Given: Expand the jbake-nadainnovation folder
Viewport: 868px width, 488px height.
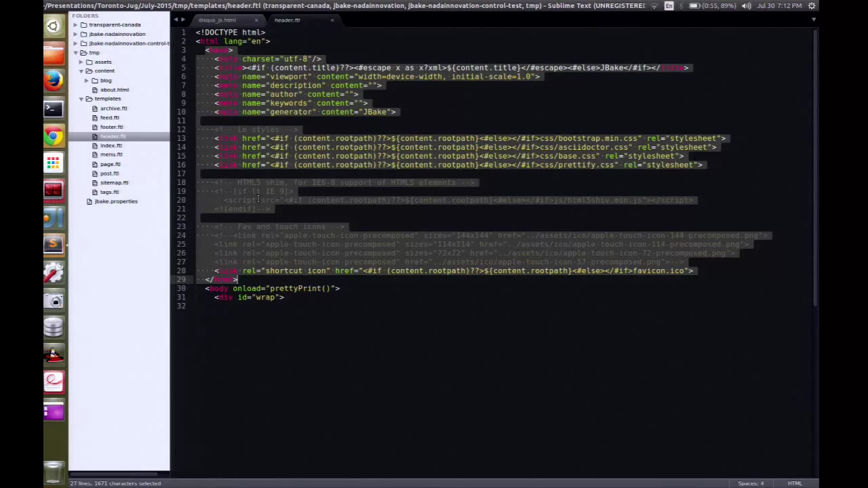Looking at the screenshot, I should click(75, 34).
